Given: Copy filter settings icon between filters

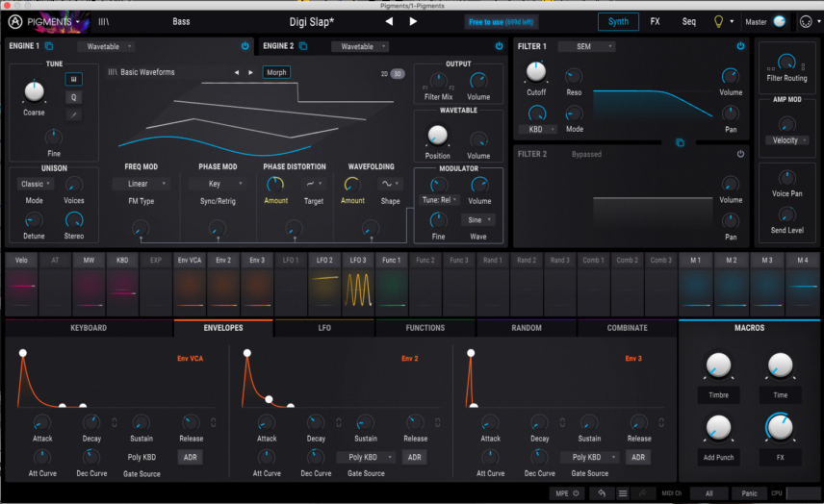Looking at the screenshot, I should coord(680,142).
